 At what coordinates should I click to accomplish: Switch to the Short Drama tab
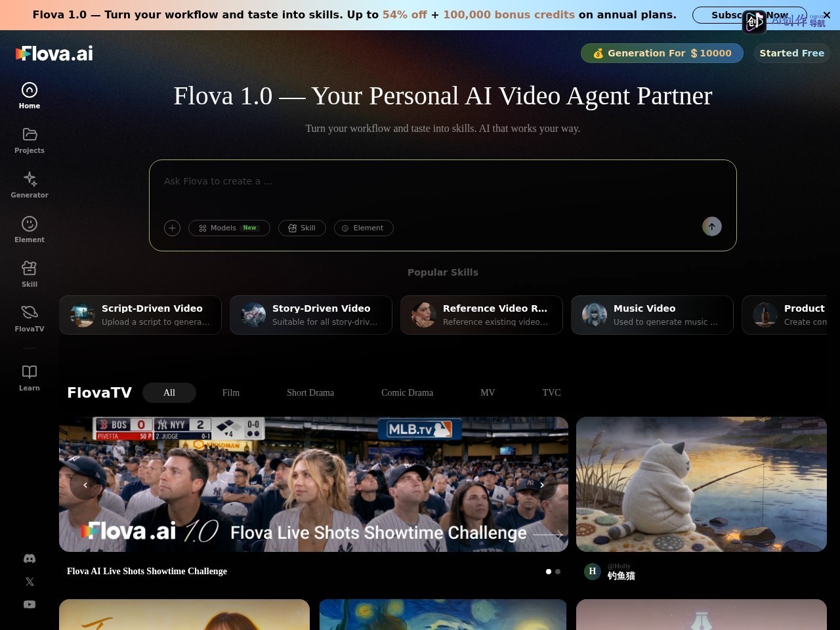click(310, 392)
